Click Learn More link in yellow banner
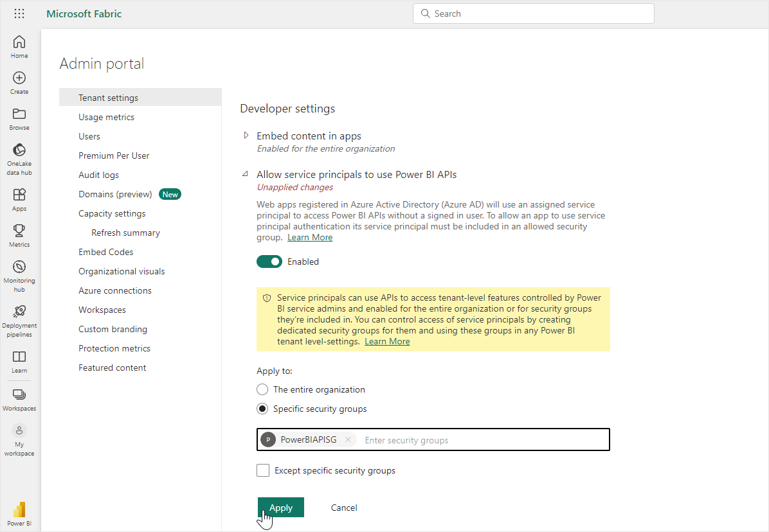Image resolution: width=769 pixels, height=532 pixels. pyautogui.click(x=387, y=341)
